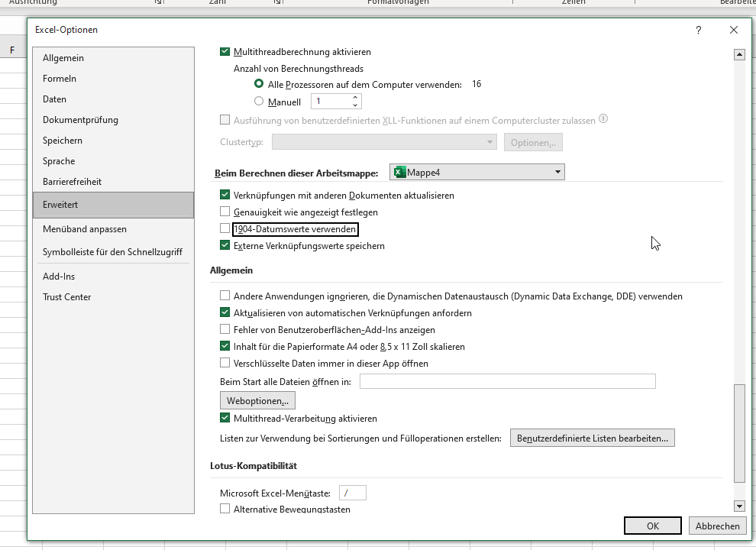Viewport: 756px width, 550px height.
Task: Focus the Beim Start alle Dateien öffnen in field
Action: click(x=508, y=381)
